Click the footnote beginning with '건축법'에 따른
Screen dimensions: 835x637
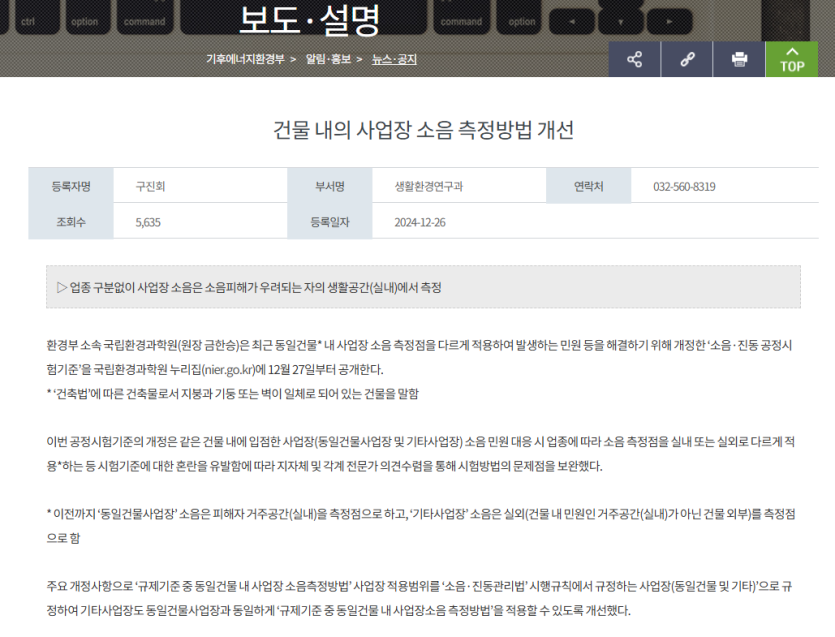(233, 393)
